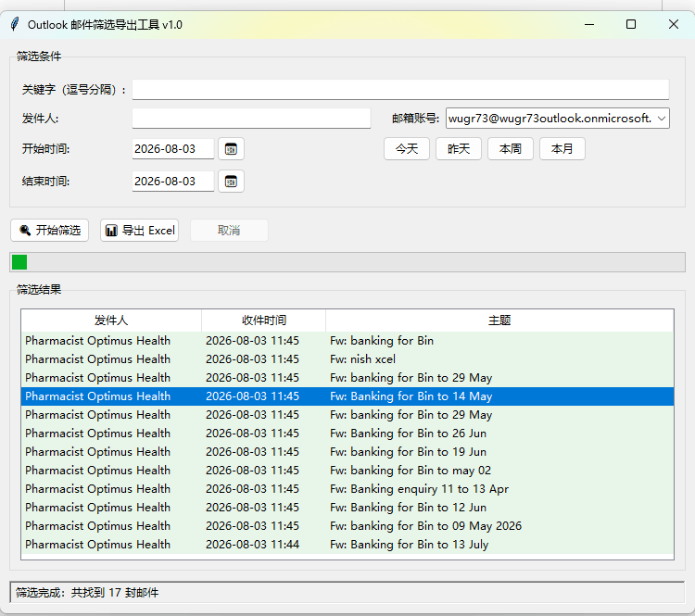The image size is (695, 616).
Task: Select highlighted row 'Banking for Bin to 14 May'
Action: [x=347, y=396]
